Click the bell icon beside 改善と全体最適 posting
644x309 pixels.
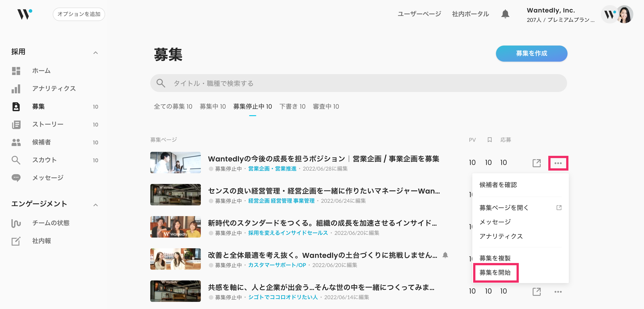pyautogui.click(x=445, y=255)
